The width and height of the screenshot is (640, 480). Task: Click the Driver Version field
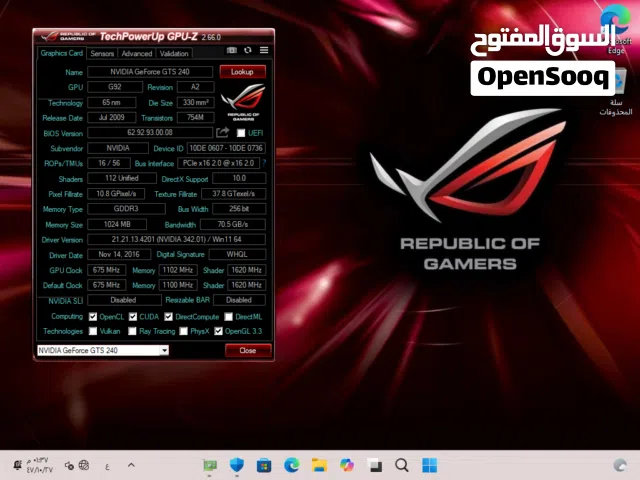[x=176, y=239]
